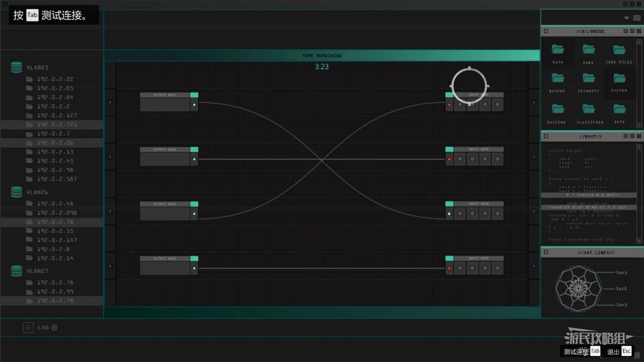Click the red port on the top input node
This screenshot has height=362, width=644.
click(x=449, y=105)
